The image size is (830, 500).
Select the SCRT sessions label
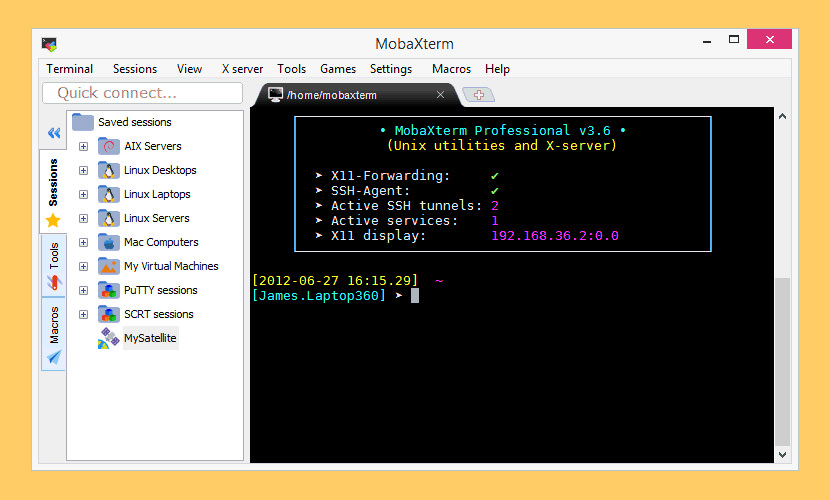tap(159, 314)
